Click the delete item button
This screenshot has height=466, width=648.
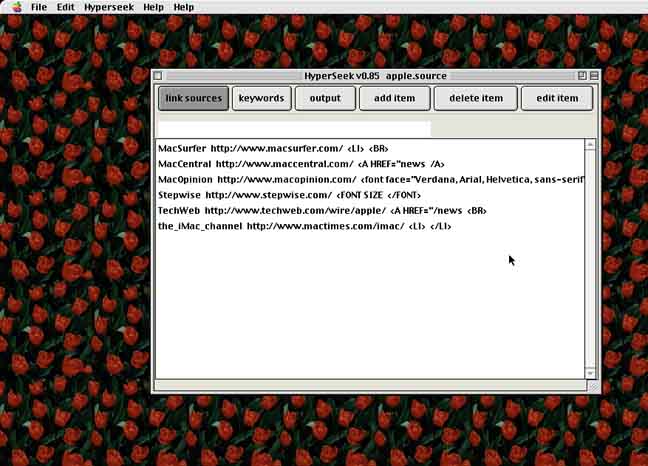(x=476, y=98)
